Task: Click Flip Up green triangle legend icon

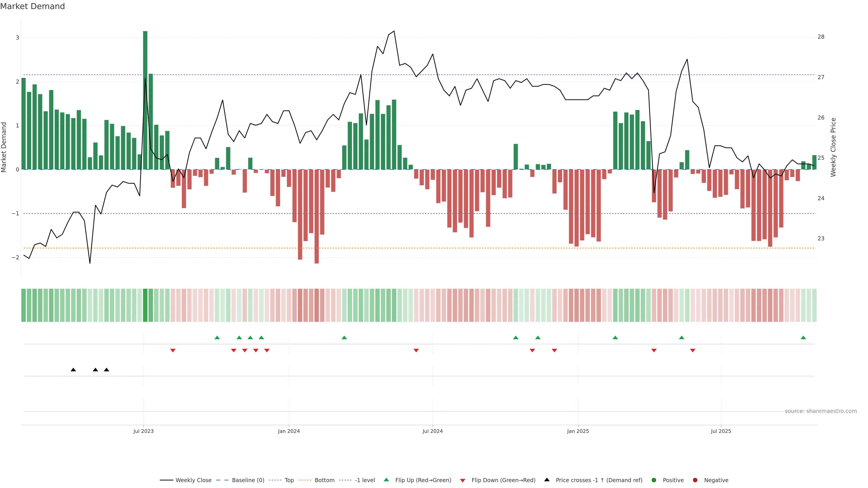Action: click(x=387, y=480)
